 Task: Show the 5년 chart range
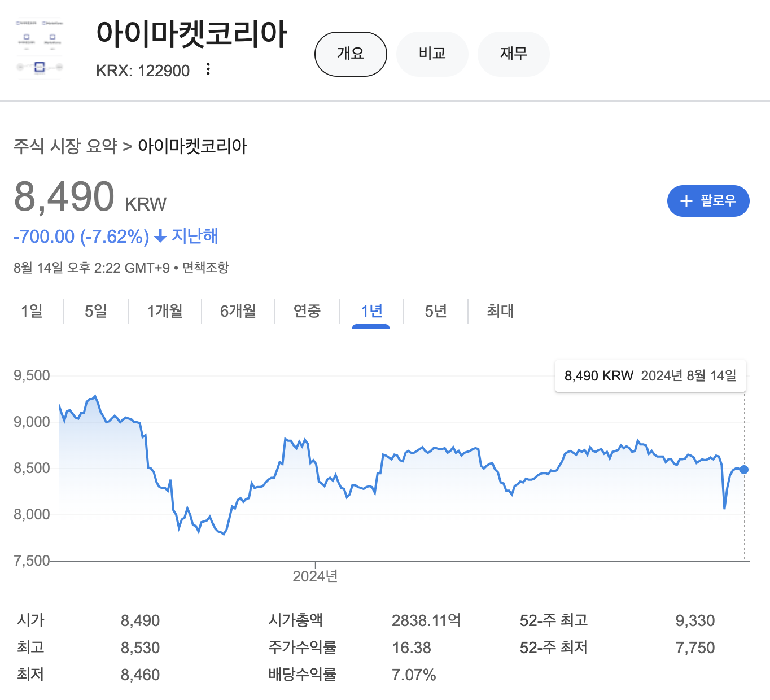436,311
